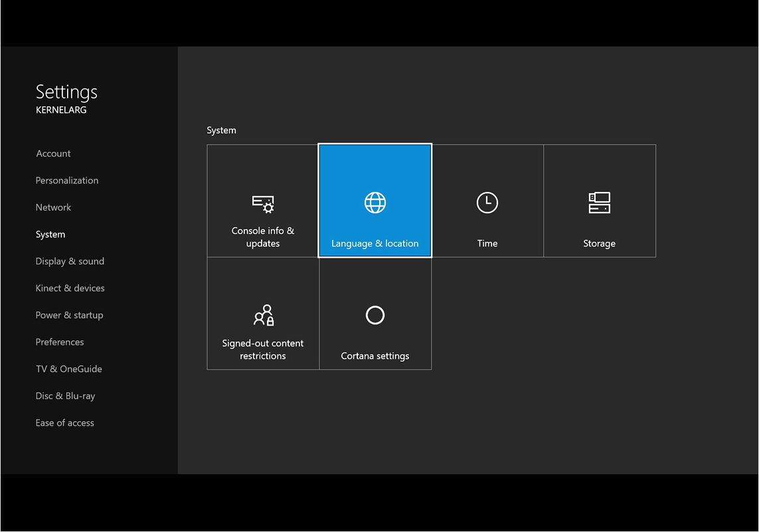Open Kinect & devices settings
Screen dimensions: 759x532
tap(70, 288)
